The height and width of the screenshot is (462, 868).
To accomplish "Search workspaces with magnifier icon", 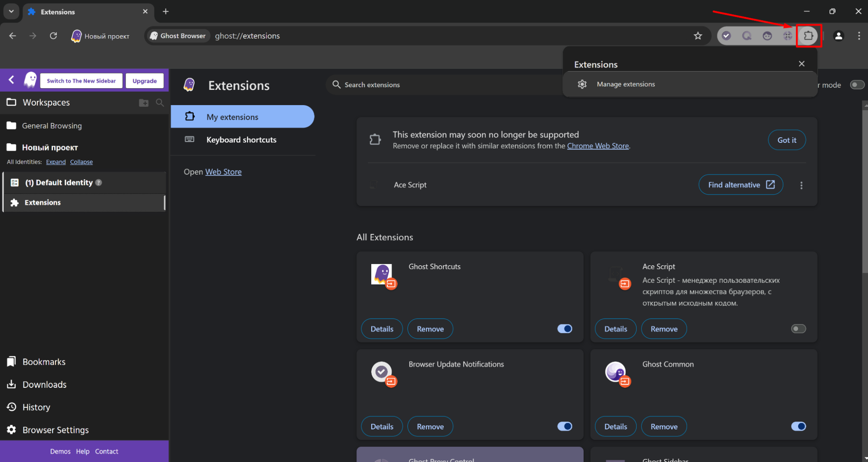I will point(160,102).
